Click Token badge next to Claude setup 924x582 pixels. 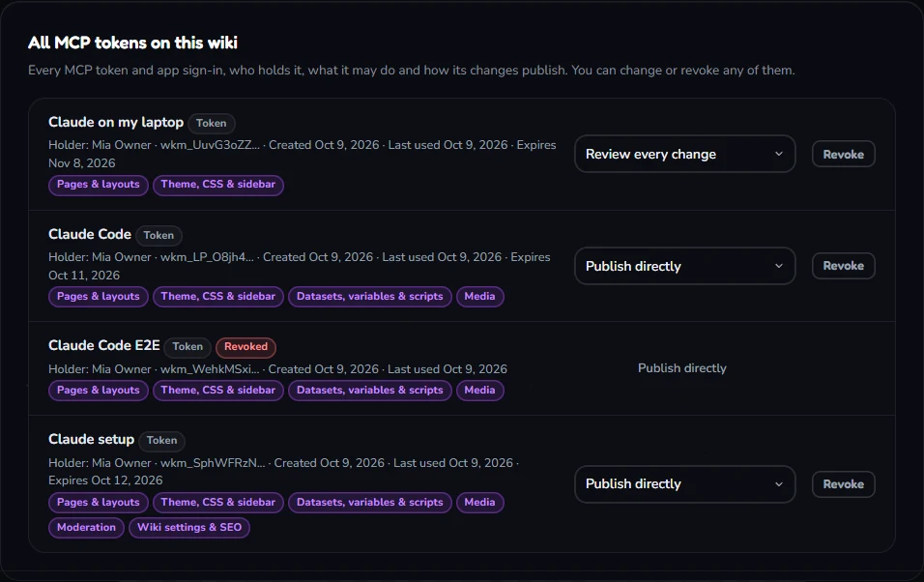[161, 441]
